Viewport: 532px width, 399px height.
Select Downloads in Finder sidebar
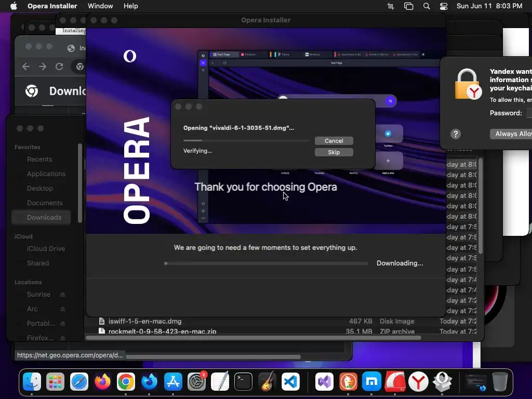pyautogui.click(x=42, y=218)
